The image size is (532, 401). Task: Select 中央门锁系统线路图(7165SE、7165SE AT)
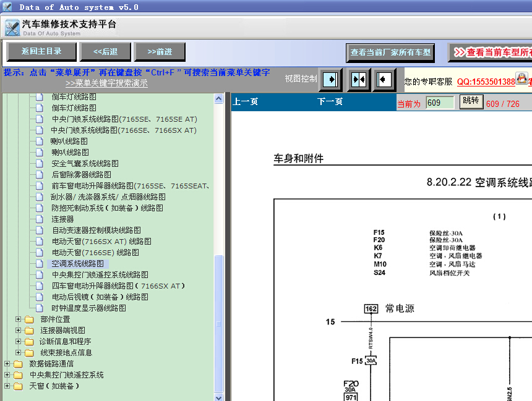tap(124, 119)
